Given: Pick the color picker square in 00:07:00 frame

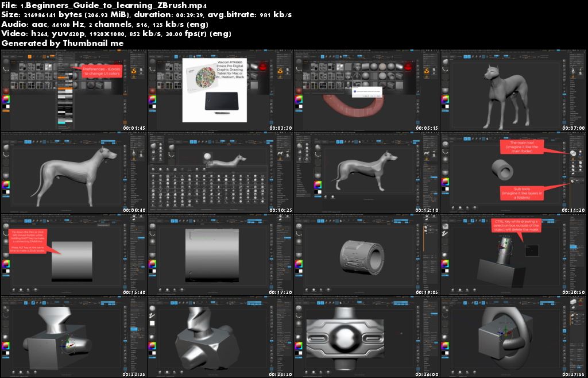Looking at the screenshot, I should [446, 100].
